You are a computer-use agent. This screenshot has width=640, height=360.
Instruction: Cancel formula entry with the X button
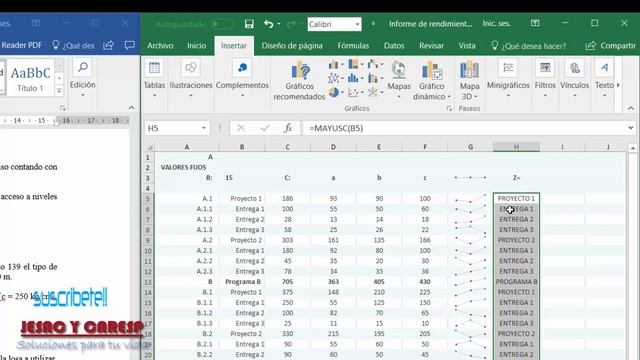tap(241, 128)
